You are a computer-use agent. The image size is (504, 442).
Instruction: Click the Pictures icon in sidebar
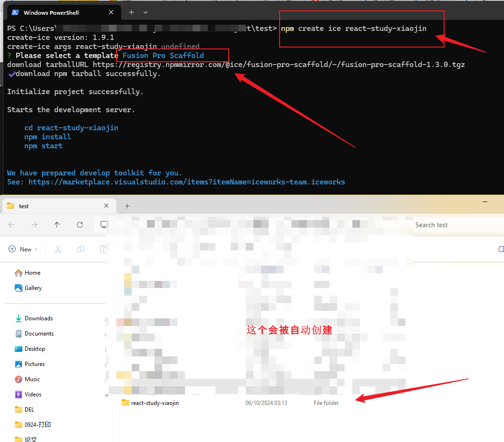tap(19, 364)
